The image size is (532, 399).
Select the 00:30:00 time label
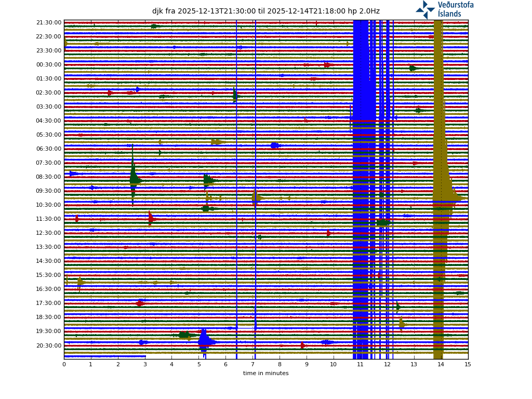[x=49, y=65]
